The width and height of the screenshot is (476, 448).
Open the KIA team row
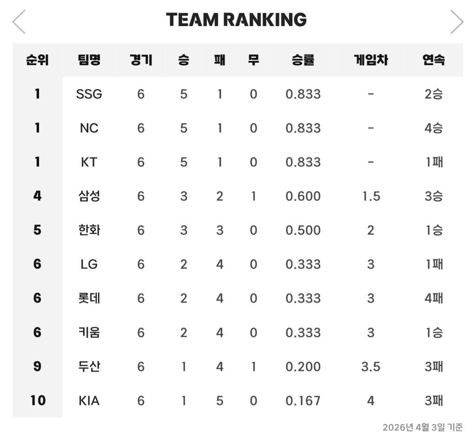click(x=89, y=401)
